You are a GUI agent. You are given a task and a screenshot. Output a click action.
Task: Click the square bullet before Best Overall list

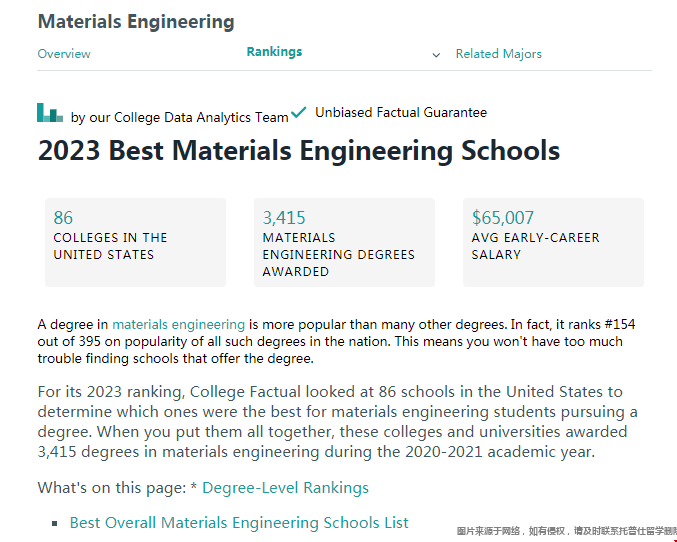coord(55,524)
